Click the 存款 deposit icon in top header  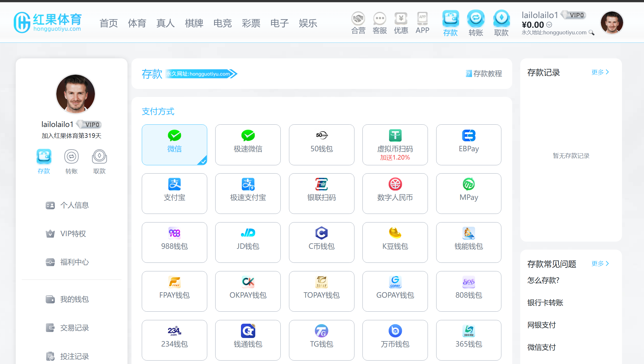click(x=450, y=23)
